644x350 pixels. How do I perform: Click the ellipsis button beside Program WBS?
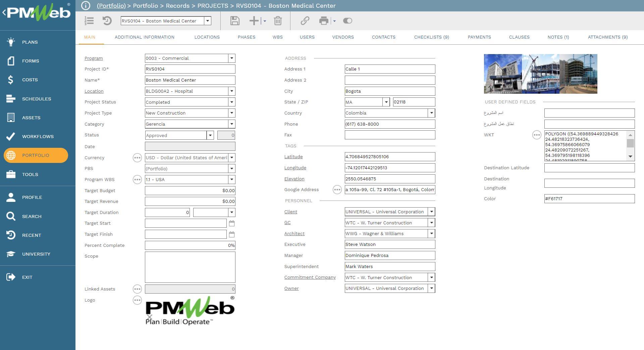137,179
